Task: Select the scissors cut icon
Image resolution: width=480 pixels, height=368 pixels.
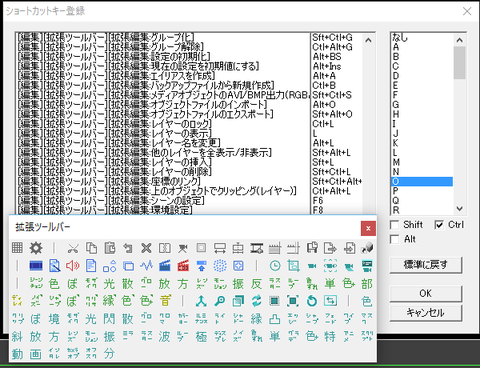Action: pos(73,248)
